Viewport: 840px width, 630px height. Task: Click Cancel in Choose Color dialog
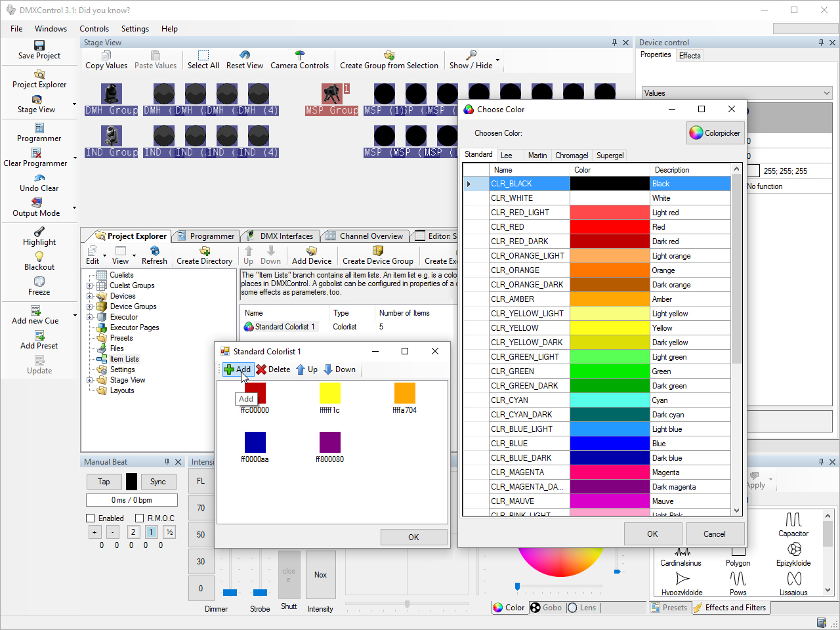[714, 534]
